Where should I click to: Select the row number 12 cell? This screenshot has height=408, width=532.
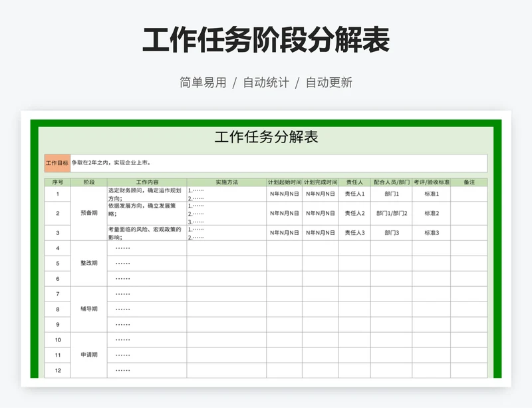[x=57, y=371]
